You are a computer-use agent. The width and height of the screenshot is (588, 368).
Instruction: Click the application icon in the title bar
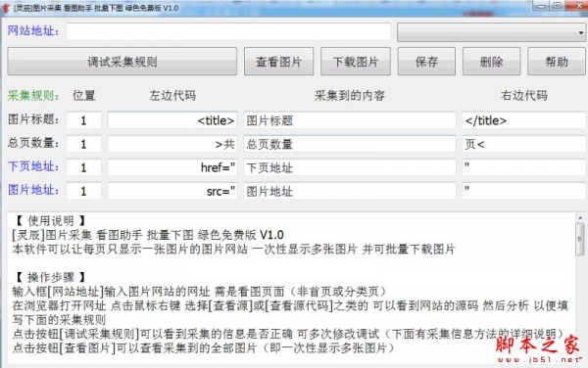(x=6, y=8)
